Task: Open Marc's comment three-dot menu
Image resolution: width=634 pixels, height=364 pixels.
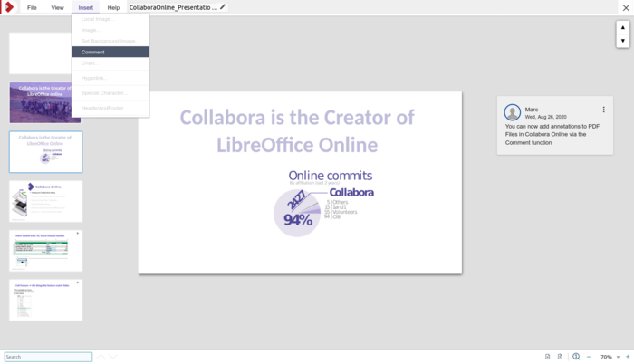Action: [x=604, y=110]
